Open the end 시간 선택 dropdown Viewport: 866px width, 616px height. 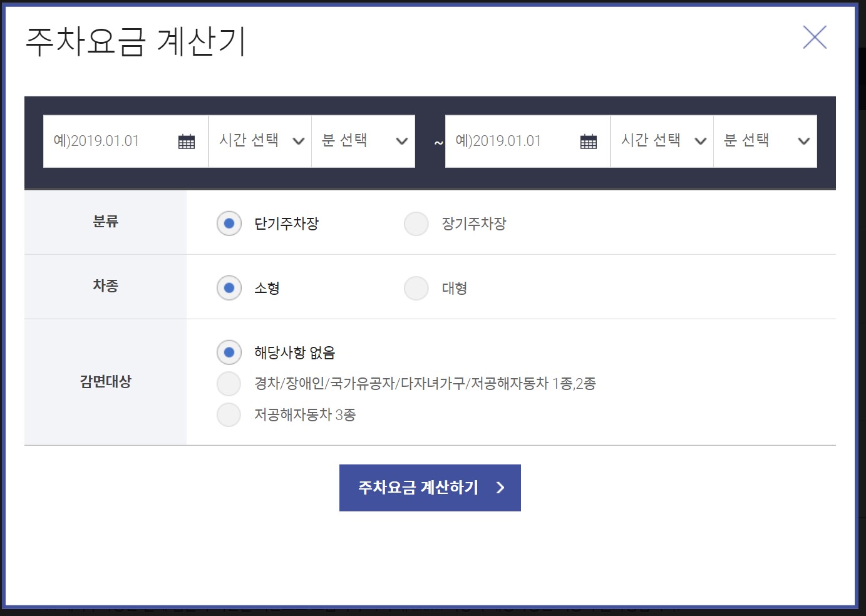[x=662, y=141]
